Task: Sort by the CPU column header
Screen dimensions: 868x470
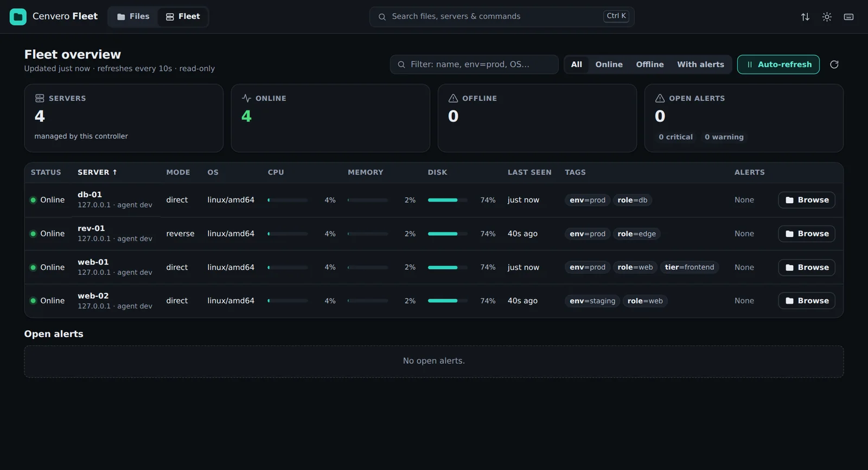Action: pos(276,172)
